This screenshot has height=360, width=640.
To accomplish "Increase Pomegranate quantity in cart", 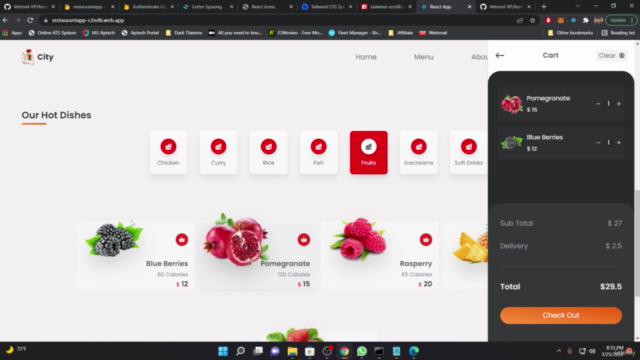I will [619, 104].
